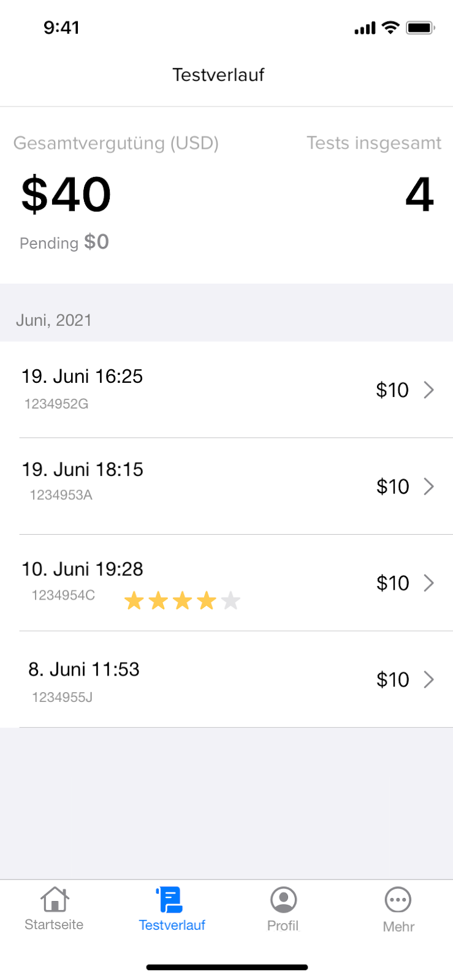Switch to the Startseite tab label
Viewport: 453px width, 980px height.
coord(54,925)
